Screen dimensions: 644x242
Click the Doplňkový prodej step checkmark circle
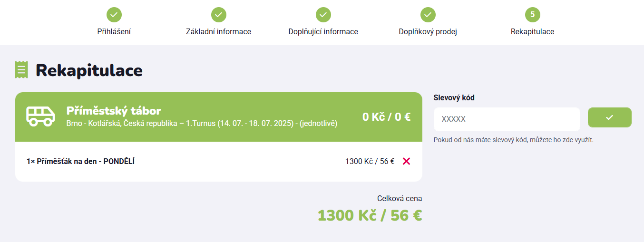428,15
